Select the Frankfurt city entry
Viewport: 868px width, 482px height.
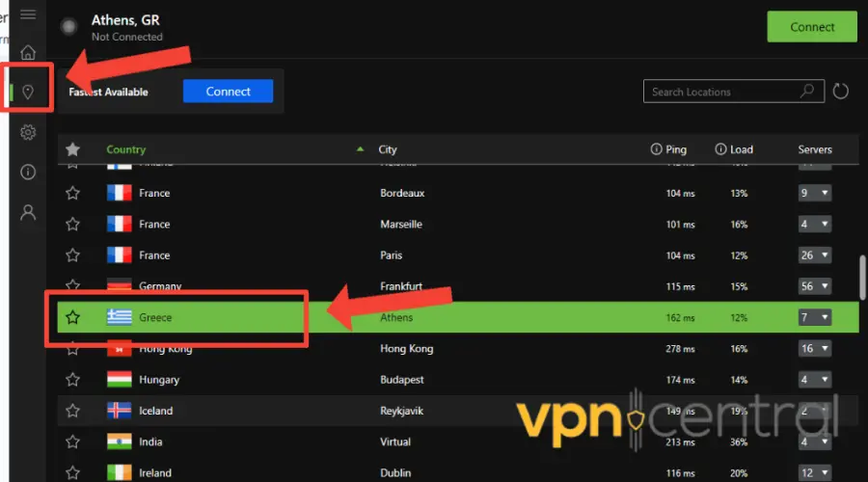pos(401,286)
